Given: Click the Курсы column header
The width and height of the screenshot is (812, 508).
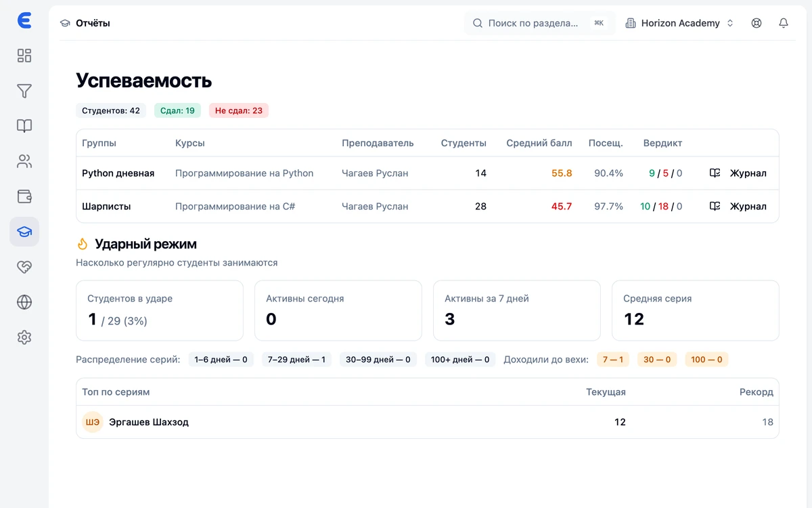Looking at the screenshot, I should tap(190, 144).
